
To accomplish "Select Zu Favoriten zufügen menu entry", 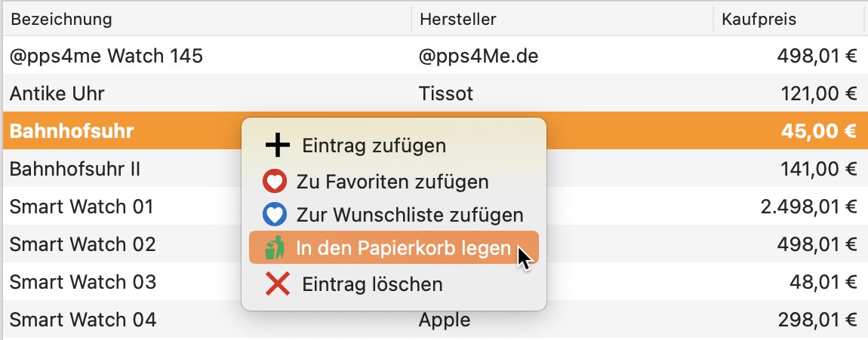I will coord(393,182).
